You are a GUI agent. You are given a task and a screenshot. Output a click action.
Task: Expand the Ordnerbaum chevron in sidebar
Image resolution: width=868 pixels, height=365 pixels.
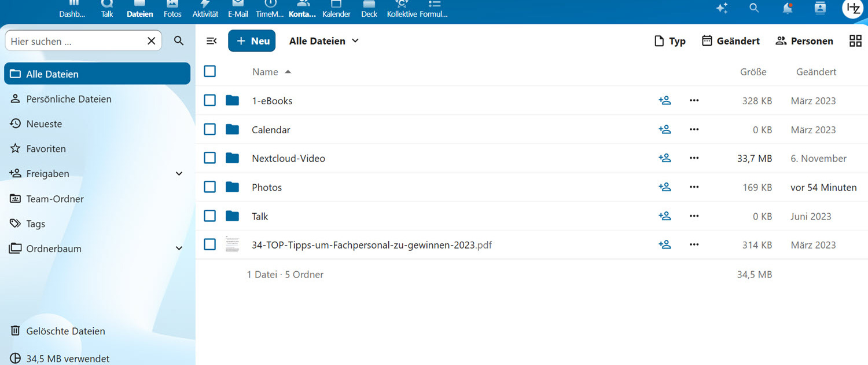(x=179, y=249)
